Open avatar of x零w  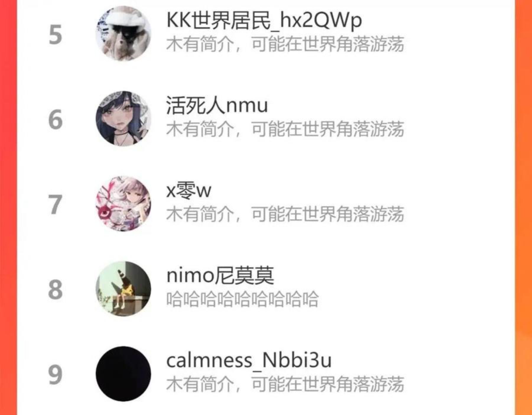[x=123, y=204]
